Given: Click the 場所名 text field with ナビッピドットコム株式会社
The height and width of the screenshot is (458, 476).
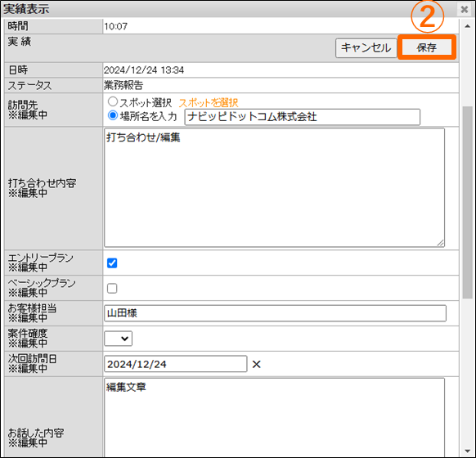Looking at the screenshot, I should coord(303,117).
